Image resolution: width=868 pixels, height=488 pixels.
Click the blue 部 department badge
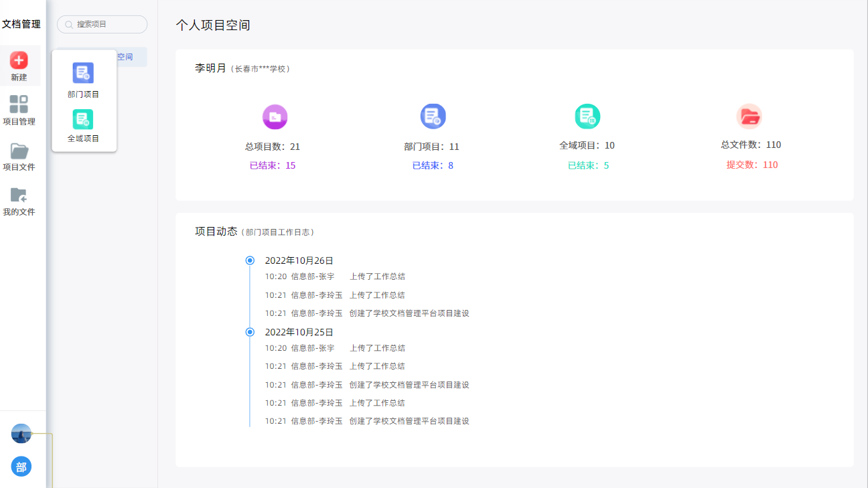21,467
